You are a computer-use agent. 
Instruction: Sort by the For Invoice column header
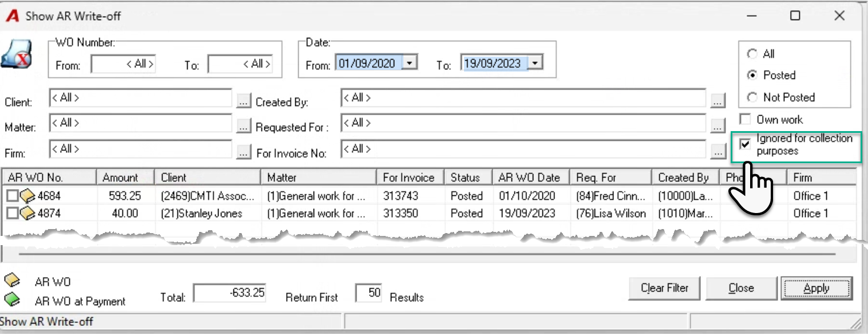[x=410, y=178]
